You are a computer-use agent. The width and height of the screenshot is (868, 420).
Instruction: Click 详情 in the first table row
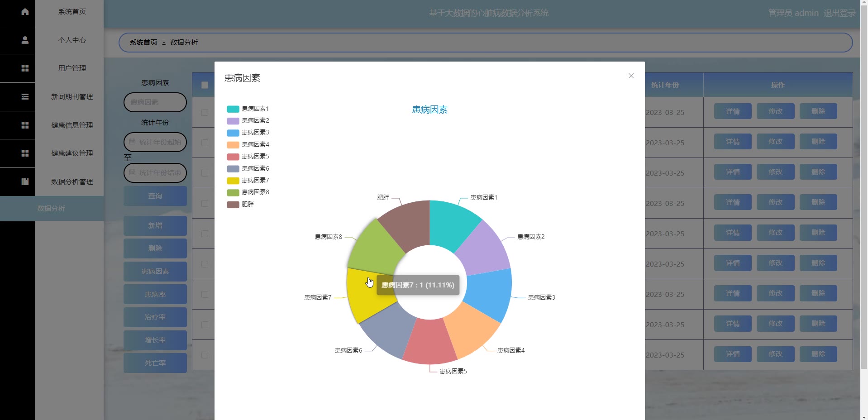coord(733,111)
